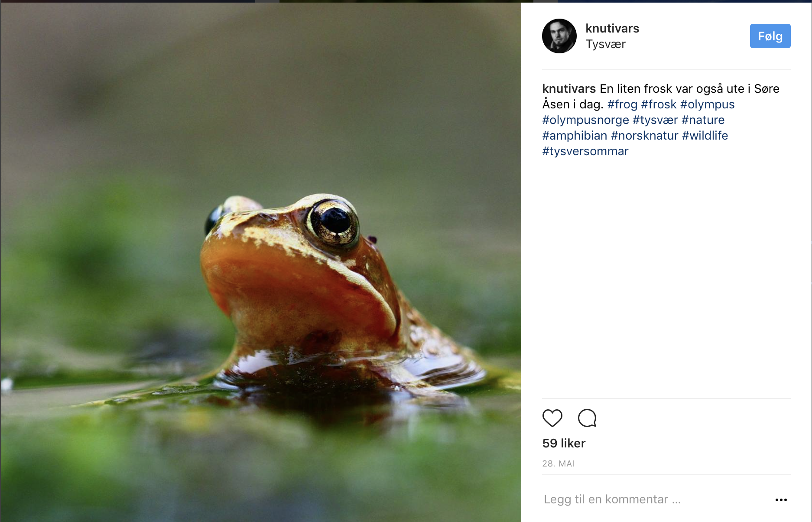Open the three-dot more options menu
This screenshot has width=812, height=522.
tap(781, 500)
